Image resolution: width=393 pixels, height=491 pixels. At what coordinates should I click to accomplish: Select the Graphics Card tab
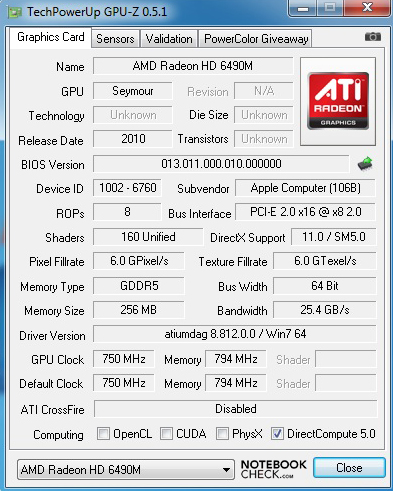point(51,37)
